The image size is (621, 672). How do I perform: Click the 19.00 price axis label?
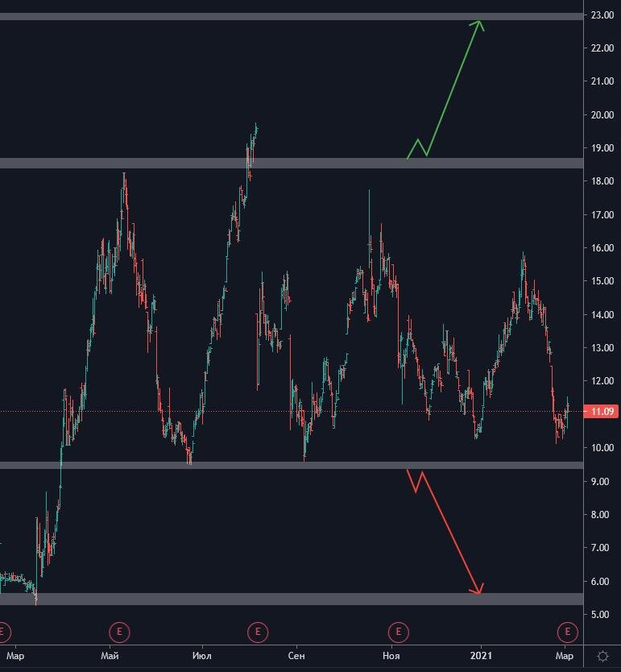pyautogui.click(x=602, y=148)
